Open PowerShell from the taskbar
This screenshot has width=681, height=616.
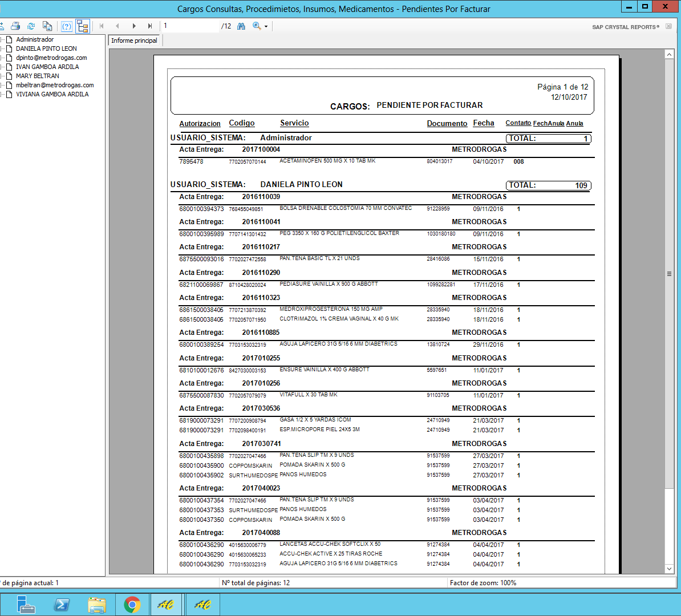pyautogui.click(x=62, y=605)
